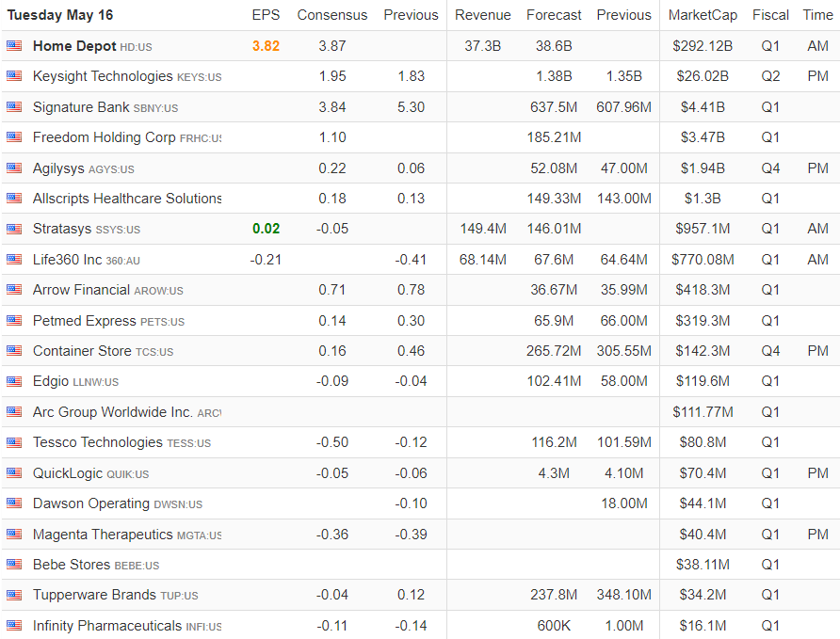
Task: Click the Consensus column header
Action: 332,15
